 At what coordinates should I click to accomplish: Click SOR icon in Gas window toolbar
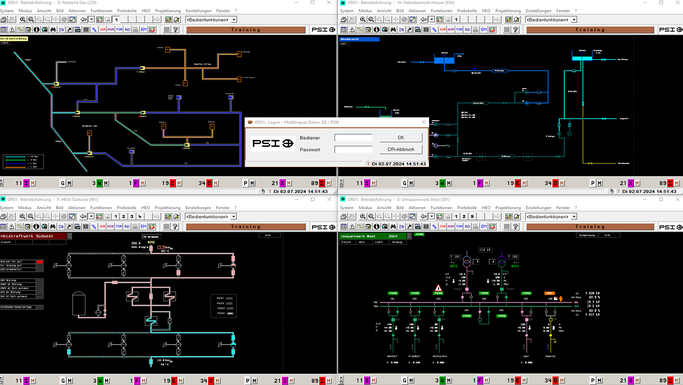point(103,30)
